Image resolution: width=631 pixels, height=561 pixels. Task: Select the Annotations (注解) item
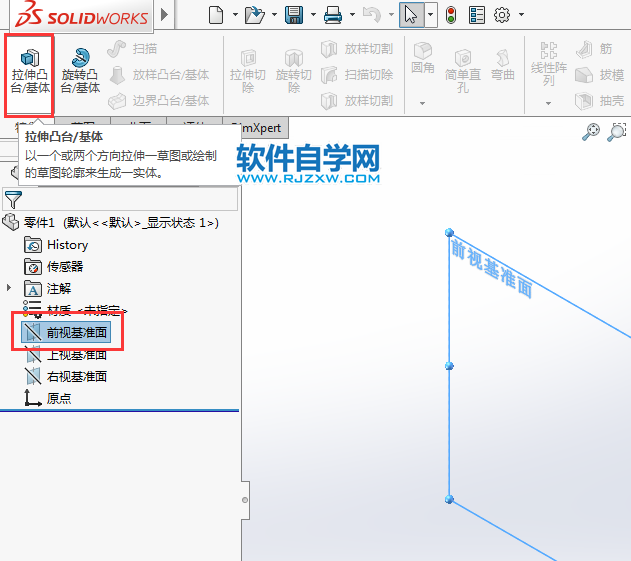47,289
